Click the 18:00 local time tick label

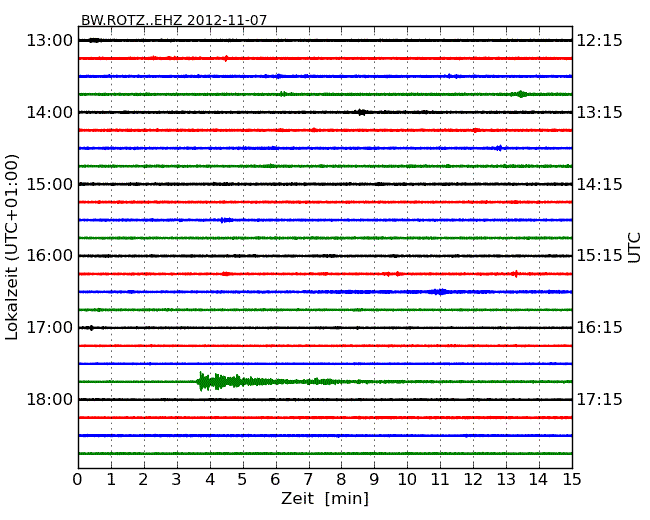tap(50, 399)
